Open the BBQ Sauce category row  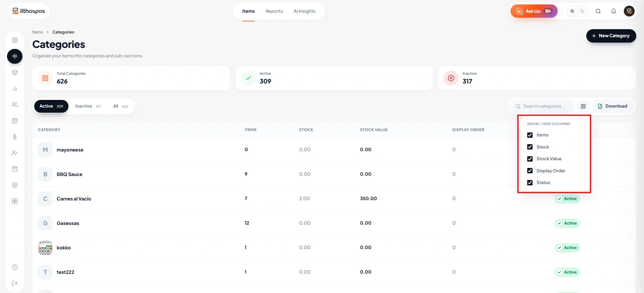pos(334,174)
